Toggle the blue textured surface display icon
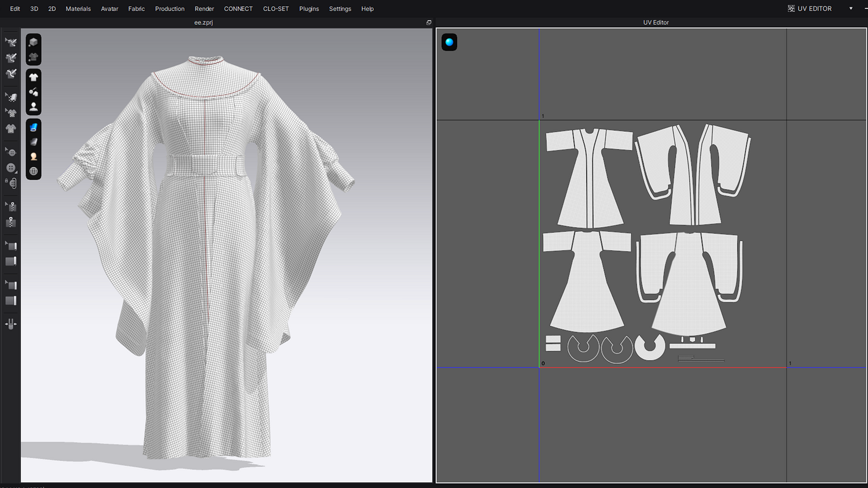The height and width of the screenshot is (488, 868). tap(34, 127)
